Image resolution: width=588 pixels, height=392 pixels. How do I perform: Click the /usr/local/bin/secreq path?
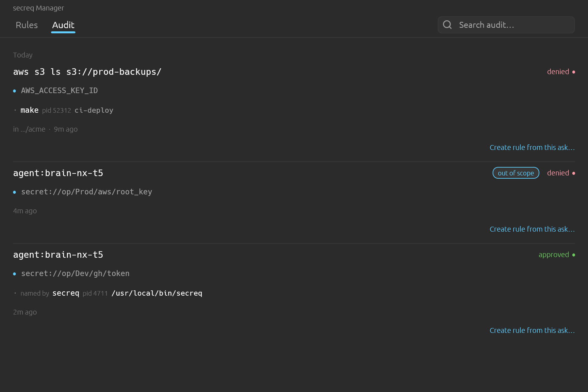click(x=157, y=293)
